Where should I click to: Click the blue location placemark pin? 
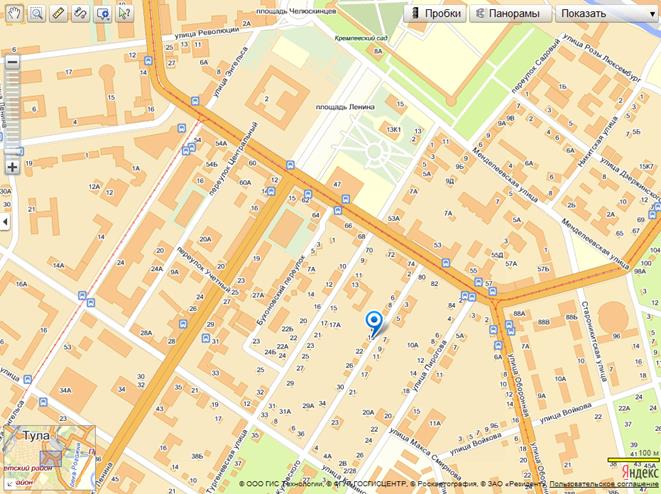[x=374, y=323]
